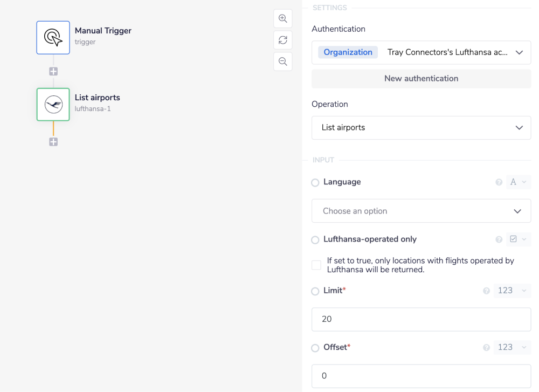Add step below Manual Trigger via plus
Viewport: 539px width, 392px height.
53,72
